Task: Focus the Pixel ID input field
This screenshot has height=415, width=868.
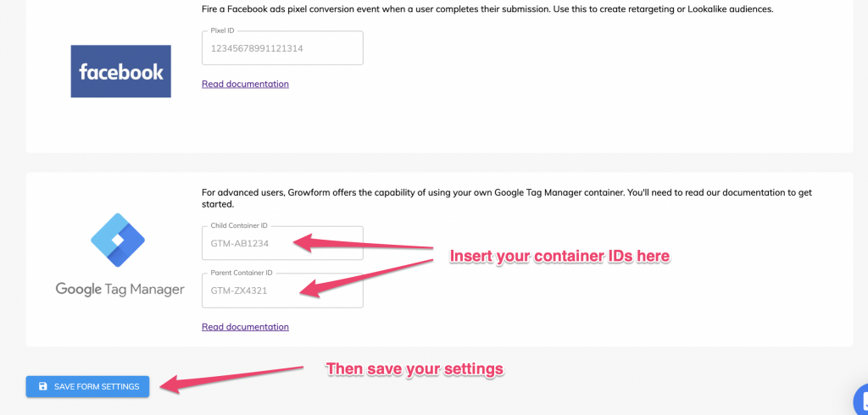Action: tap(282, 48)
